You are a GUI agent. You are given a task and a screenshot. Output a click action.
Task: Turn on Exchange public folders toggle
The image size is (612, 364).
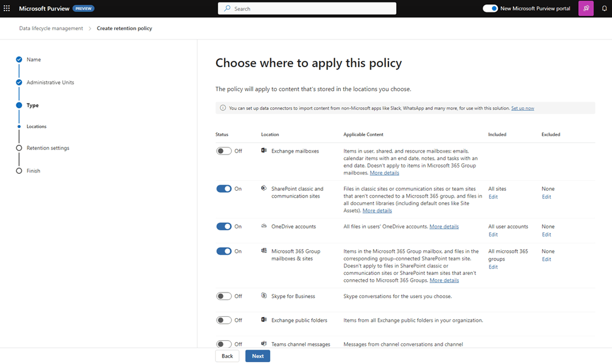point(224,320)
